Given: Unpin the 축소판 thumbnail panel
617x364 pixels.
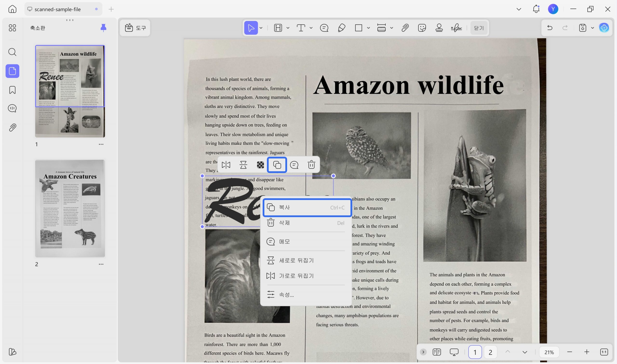Looking at the screenshot, I should (104, 28).
